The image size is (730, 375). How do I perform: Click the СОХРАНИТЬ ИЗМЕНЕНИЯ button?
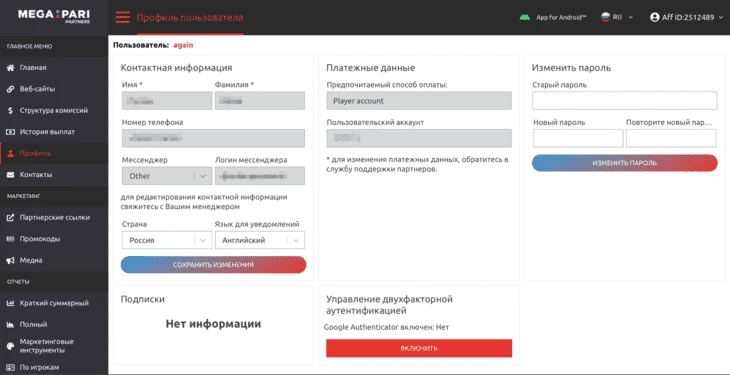[x=213, y=265]
